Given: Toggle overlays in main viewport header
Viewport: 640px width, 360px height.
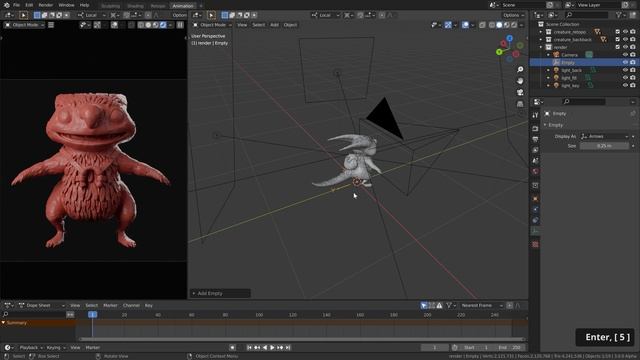Looking at the screenshot, I should click(465, 25).
